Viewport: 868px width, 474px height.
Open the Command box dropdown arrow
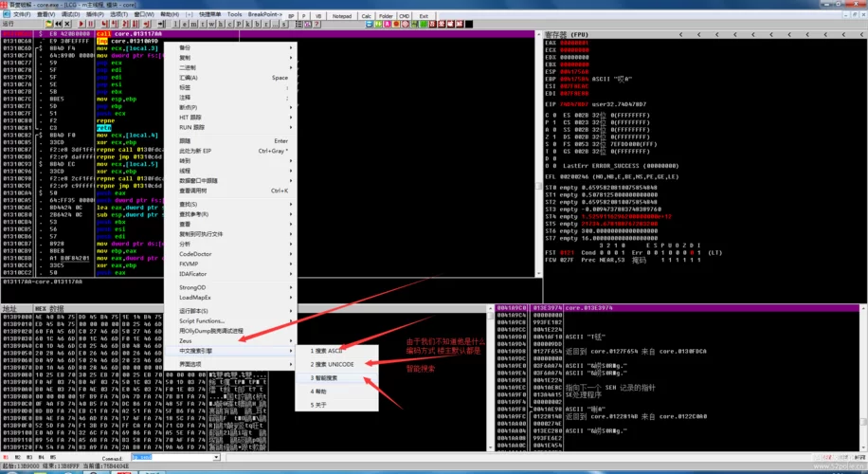(x=216, y=457)
